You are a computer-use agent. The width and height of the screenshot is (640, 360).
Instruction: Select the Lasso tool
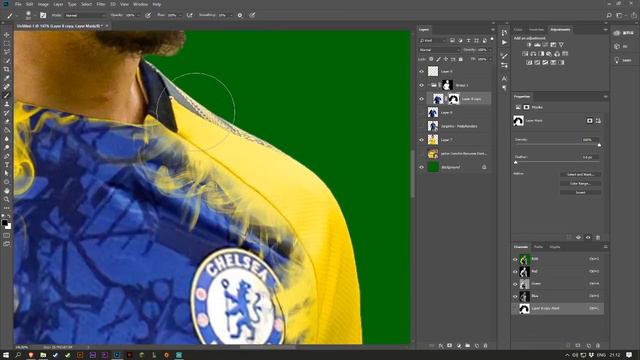(7, 52)
